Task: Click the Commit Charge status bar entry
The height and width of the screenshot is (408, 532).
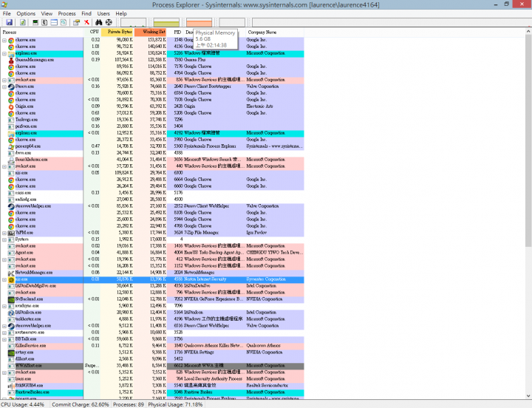Action: click(x=81, y=404)
